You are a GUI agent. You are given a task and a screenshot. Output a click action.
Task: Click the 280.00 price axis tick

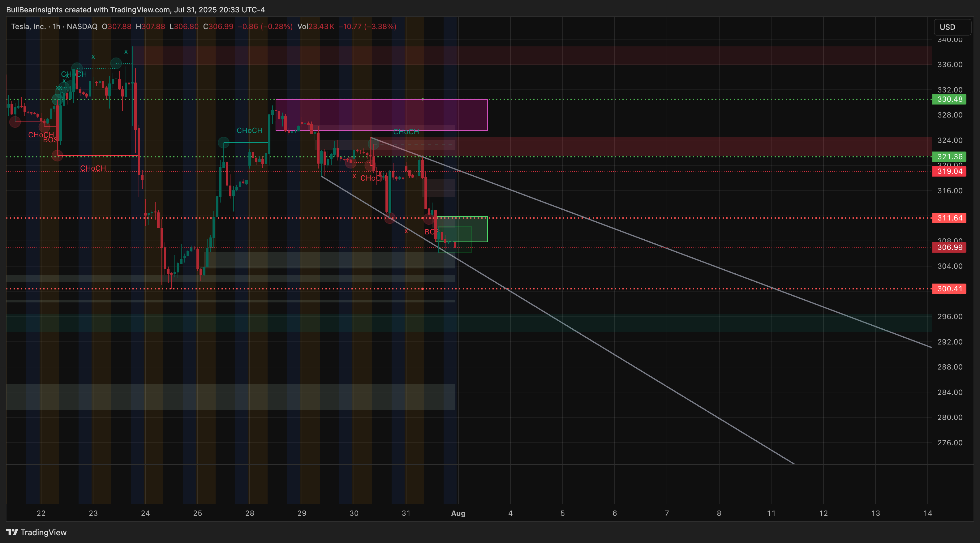coord(950,417)
